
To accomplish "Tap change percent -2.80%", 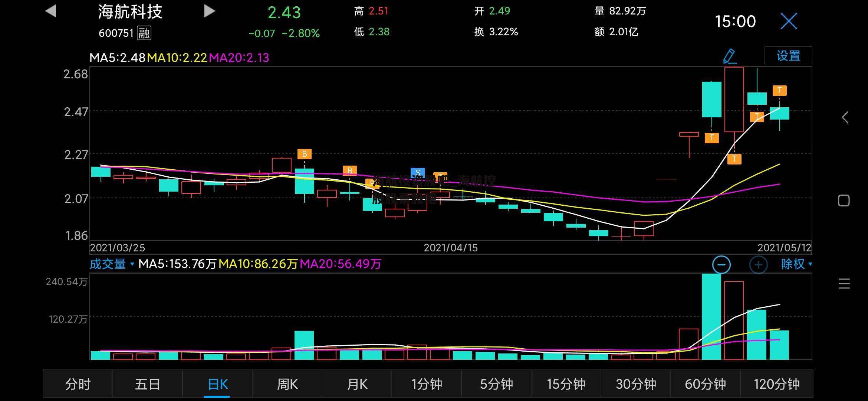I will pyautogui.click(x=300, y=33).
